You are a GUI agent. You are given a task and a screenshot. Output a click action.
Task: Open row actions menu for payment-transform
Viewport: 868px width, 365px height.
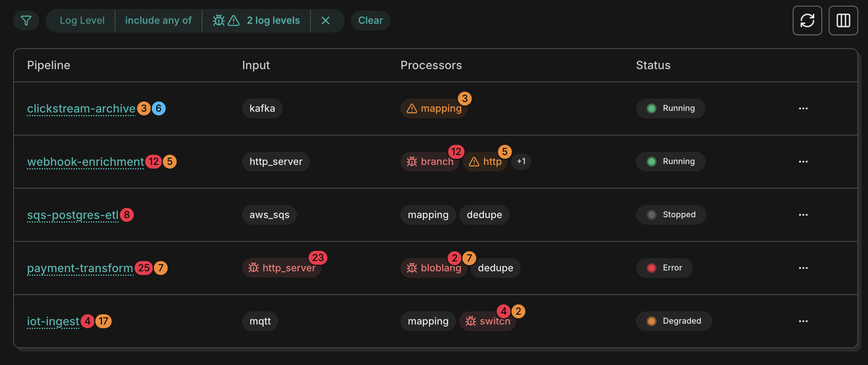point(803,268)
